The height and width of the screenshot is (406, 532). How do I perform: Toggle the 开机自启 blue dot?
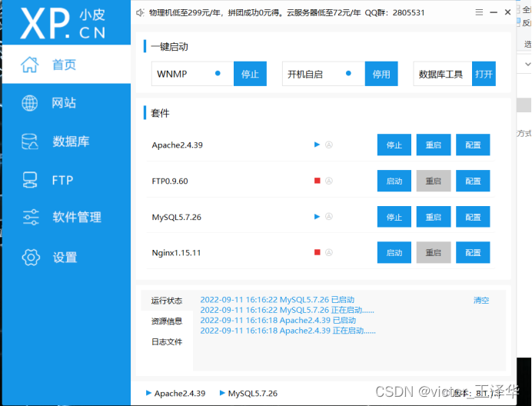click(x=348, y=73)
